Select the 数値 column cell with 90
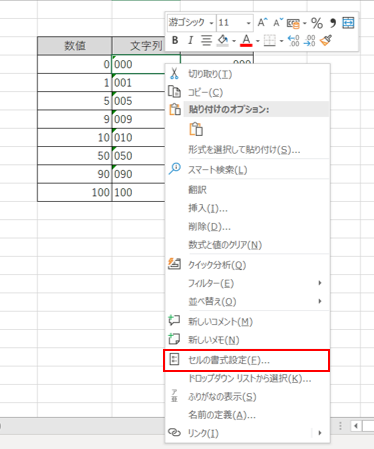This screenshot has width=374, height=449. pyautogui.click(x=75, y=174)
